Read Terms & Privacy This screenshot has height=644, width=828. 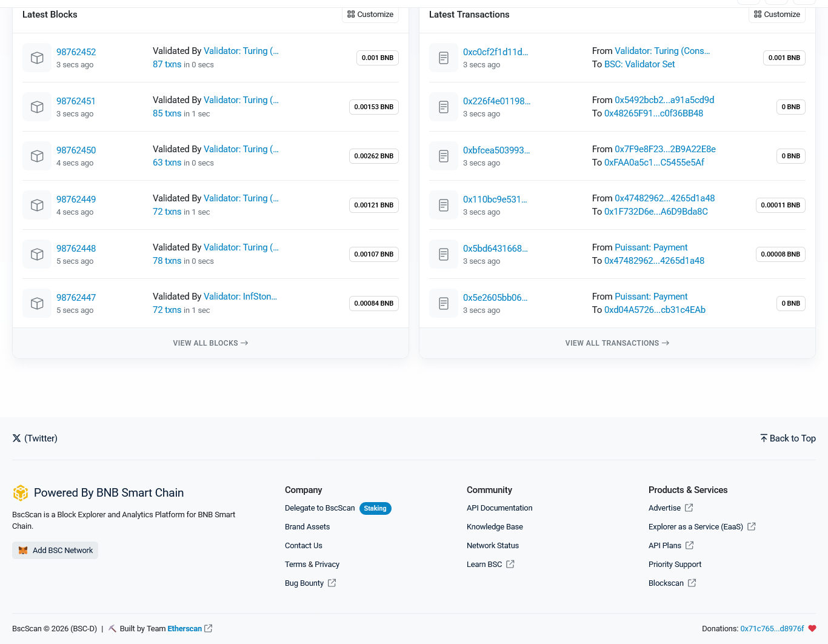coord(312,565)
